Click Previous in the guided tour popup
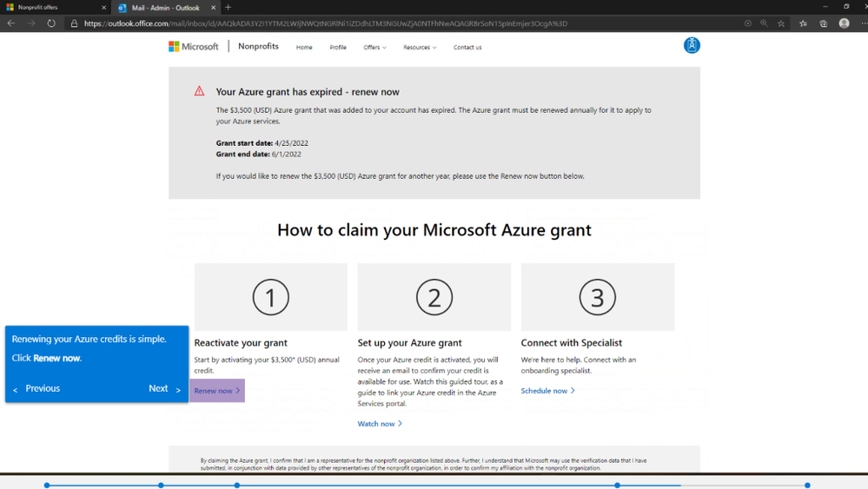 (36, 388)
